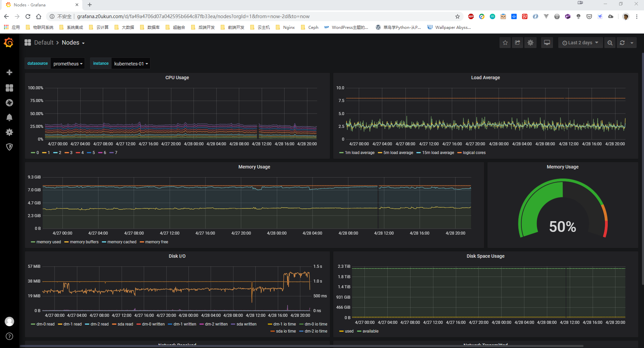Open the Disk Space Usage panel title menu
This screenshot has height=348, width=644.
point(485,256)
